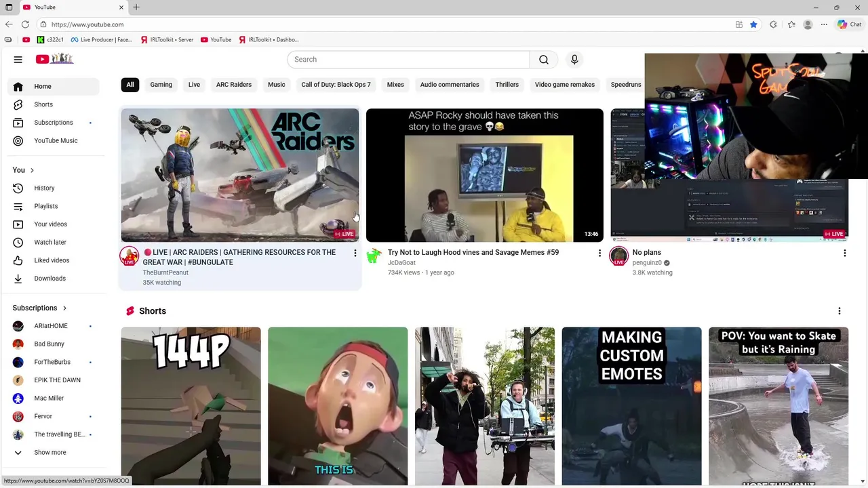Viewport: 868px width, 488px height.
Task: Open Try Not to Laugh video title
Action: pyautogui.click(x=473, y=252)
